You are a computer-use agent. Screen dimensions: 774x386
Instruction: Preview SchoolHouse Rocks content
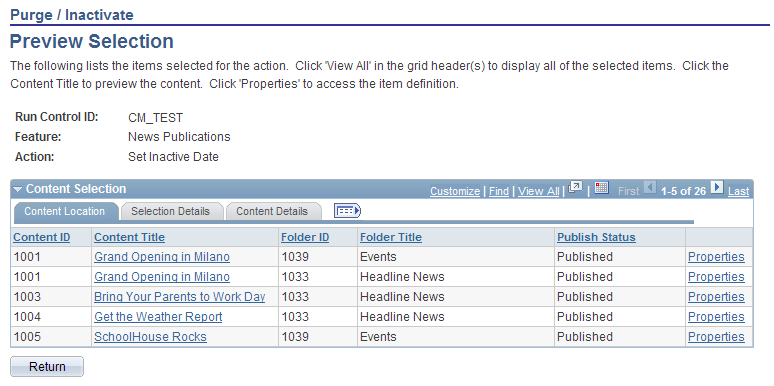151,337
